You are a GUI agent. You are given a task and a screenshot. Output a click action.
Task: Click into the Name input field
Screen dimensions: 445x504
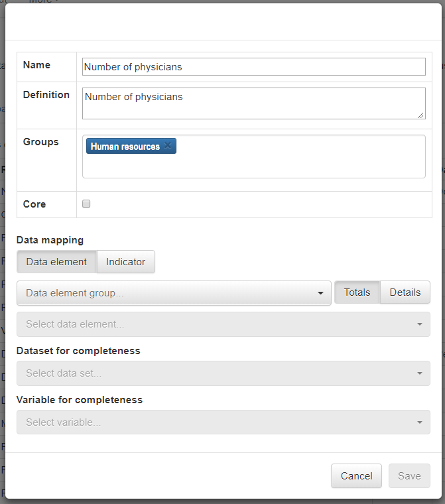pyautogui.click(x=254, y=67)
